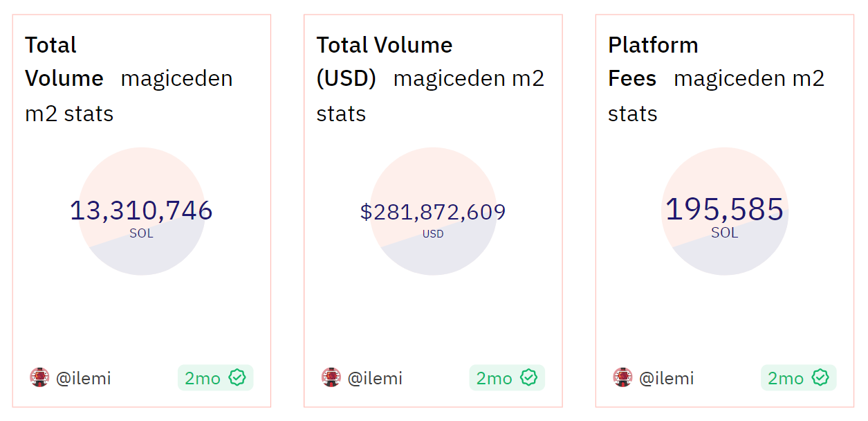868x421 pixels.
Task: Click the @ilemi avatar on Total Volume (USD) card
Action: point(331,377)
